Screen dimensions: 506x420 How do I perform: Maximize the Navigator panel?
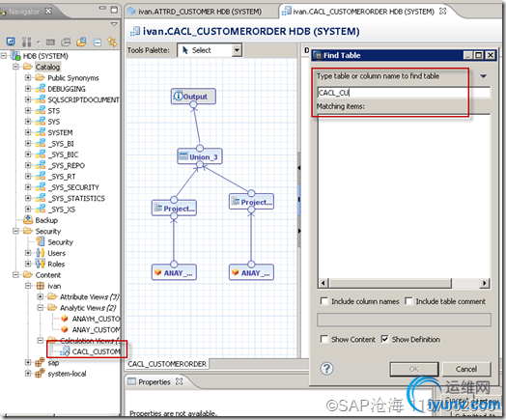(x=114, y=10)
